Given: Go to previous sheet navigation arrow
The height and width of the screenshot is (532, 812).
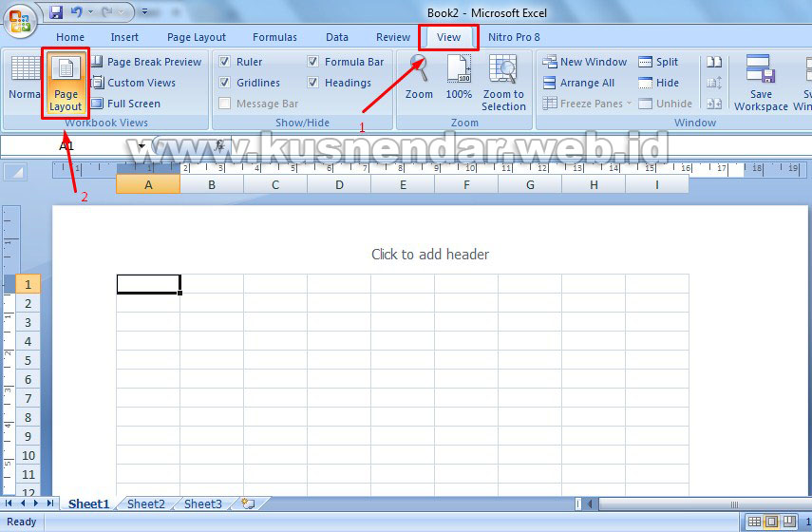Looking at the screenshot, I should (x=22, y=503).
